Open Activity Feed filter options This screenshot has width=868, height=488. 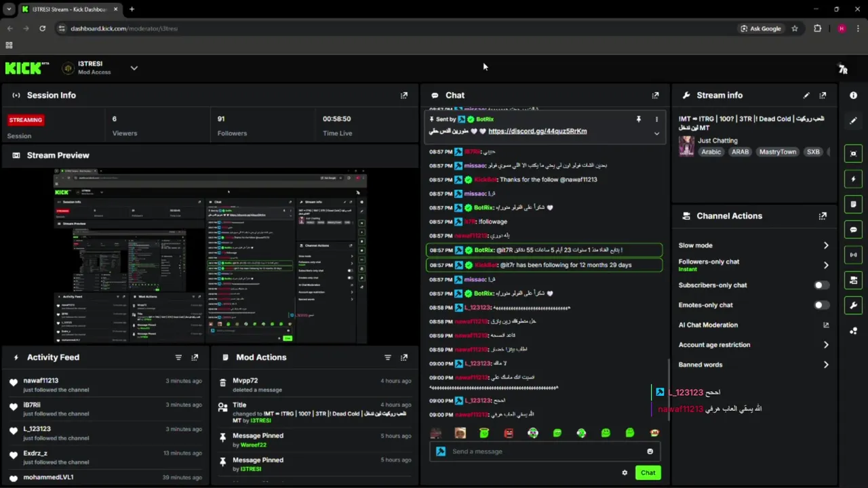[x=178, y=357]
